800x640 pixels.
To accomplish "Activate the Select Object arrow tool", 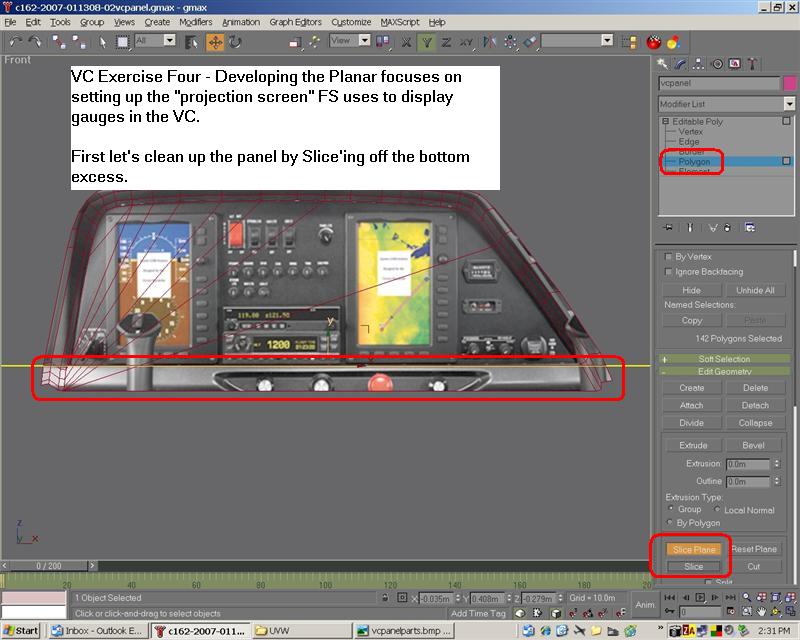I will coord(103,42).
